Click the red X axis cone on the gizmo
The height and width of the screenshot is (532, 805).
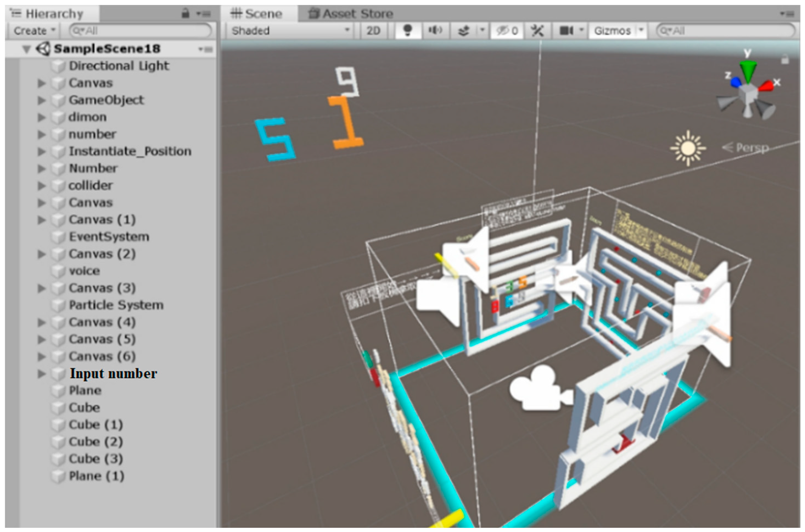coord(766,86)
